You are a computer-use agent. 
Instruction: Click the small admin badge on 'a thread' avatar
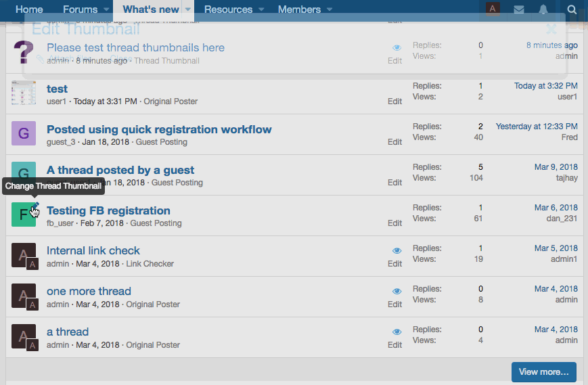[32, 345]
